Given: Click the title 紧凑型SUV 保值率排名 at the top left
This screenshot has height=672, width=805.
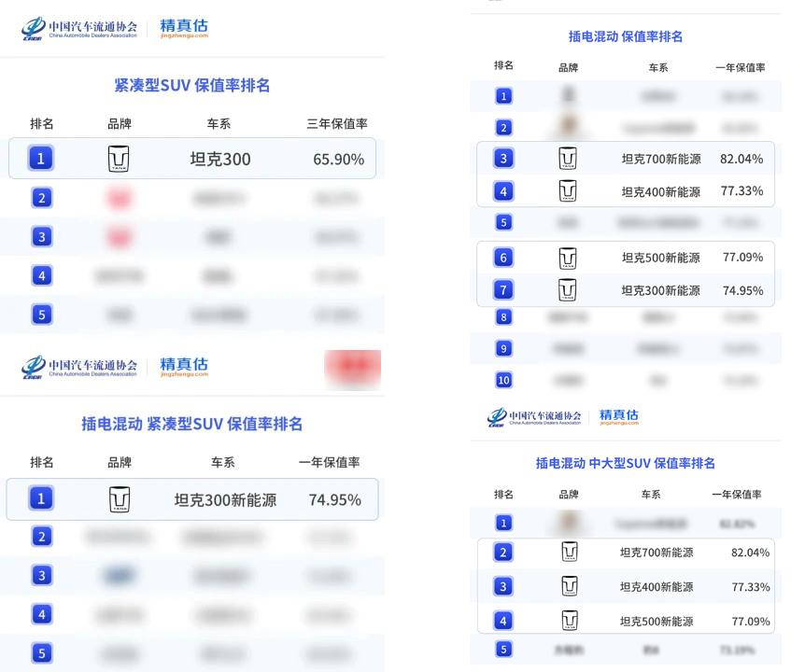Looking at the screenshot, I should (192, 85).
